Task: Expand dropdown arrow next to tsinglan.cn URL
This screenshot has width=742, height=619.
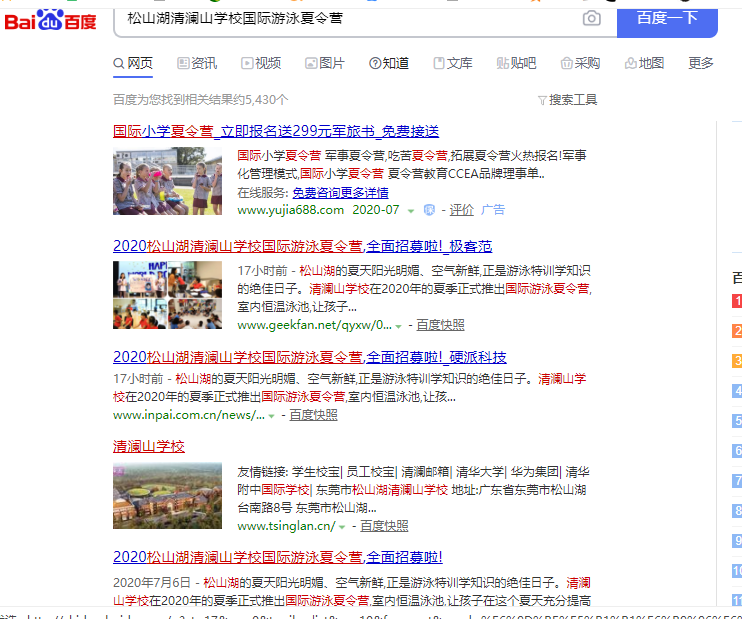Action: coord(342,527)
